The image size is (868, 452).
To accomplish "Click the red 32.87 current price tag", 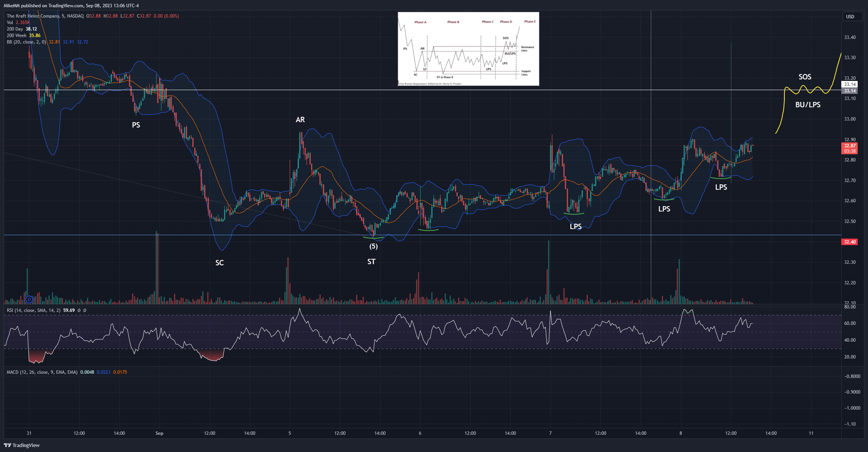I will click(x=849, y=148).
